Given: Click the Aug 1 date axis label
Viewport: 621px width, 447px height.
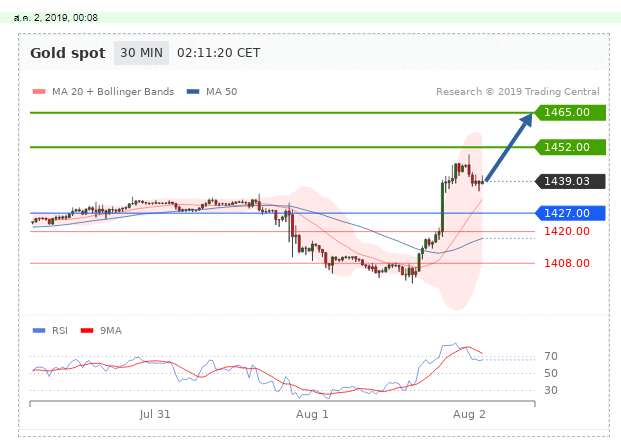Looking at the screenshot, I should tap(312, 415).
